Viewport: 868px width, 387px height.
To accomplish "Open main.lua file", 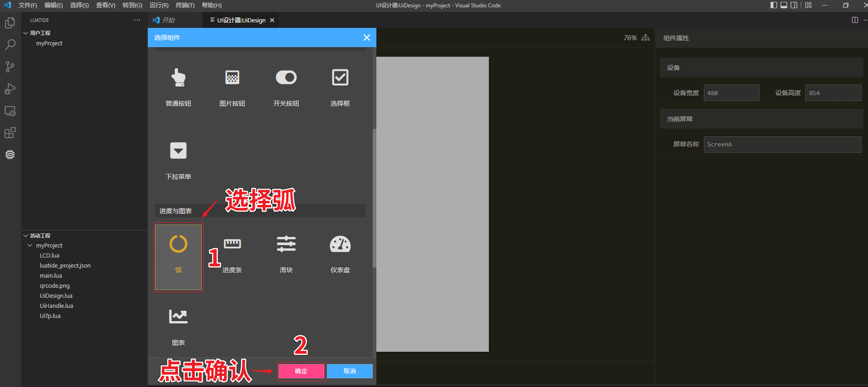I will click(x=51, y=276).
